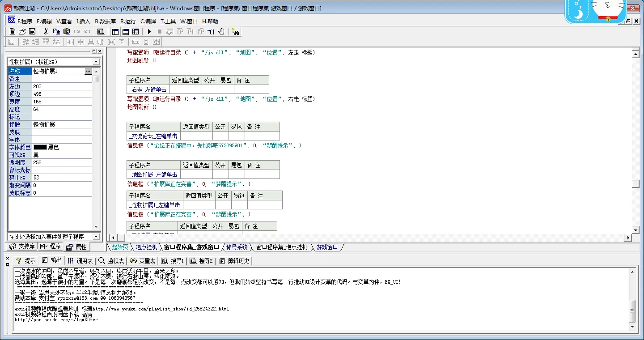Click the _交流论坛_左键单击 subroutine name
This screenshot has width=644, height=340.
(153, 136)
